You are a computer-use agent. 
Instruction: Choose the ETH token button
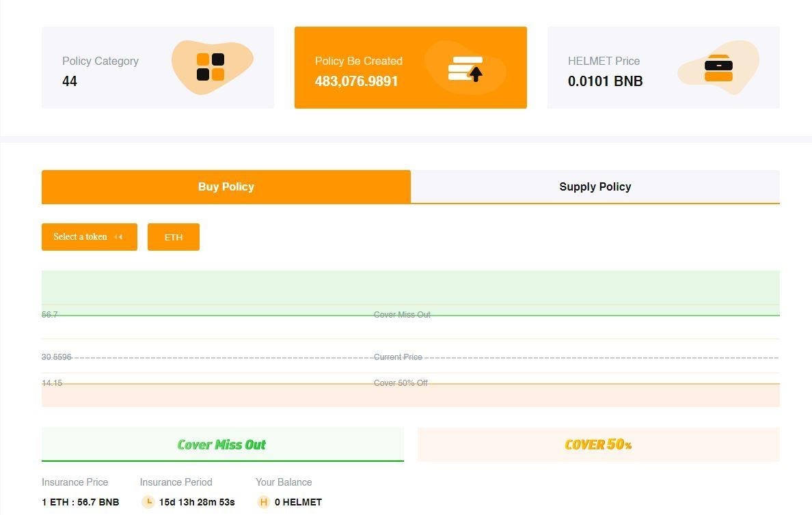tap(174, 237)
